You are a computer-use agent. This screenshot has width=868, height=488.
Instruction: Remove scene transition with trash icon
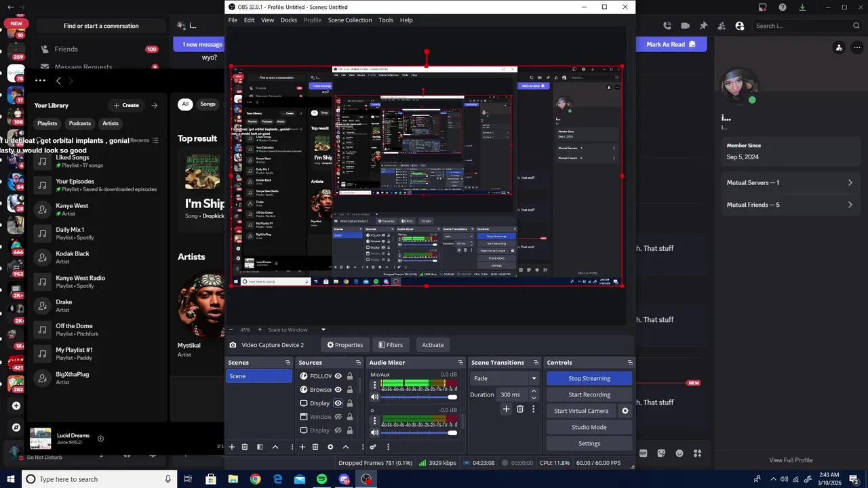coord(520,409)
